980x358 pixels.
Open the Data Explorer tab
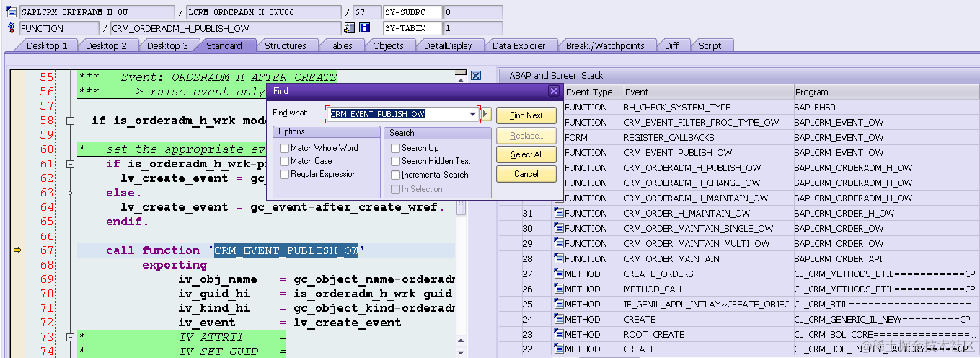518,45
